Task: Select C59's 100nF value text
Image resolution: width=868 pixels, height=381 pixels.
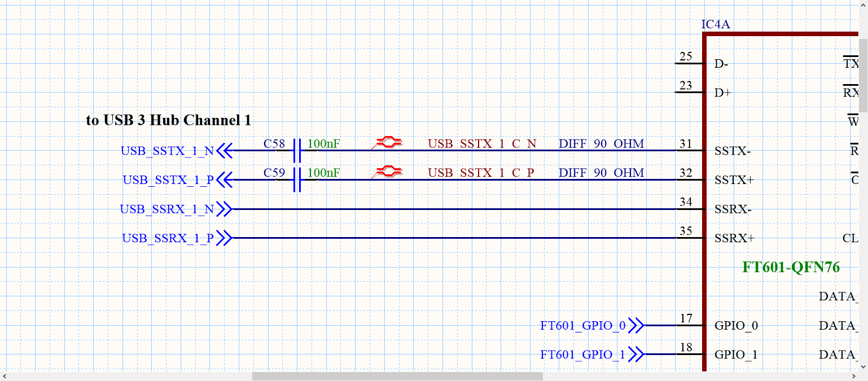Action: [x=323, y=173]
